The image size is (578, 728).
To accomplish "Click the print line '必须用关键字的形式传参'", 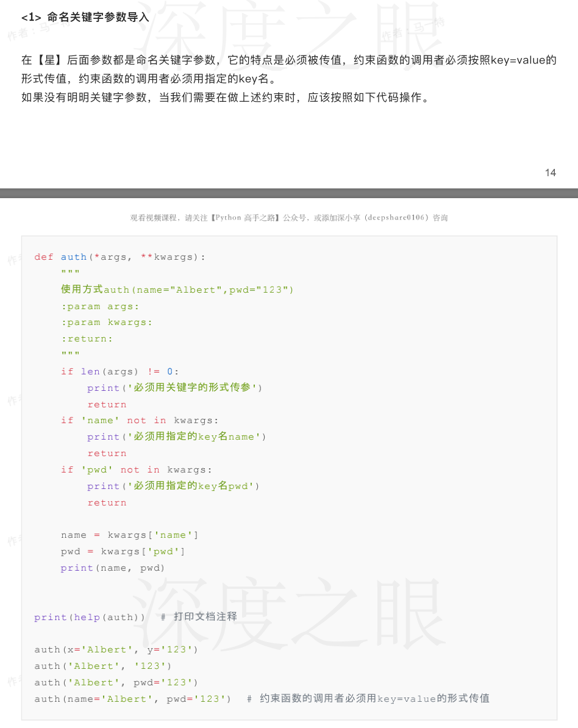I will point(174,388).
